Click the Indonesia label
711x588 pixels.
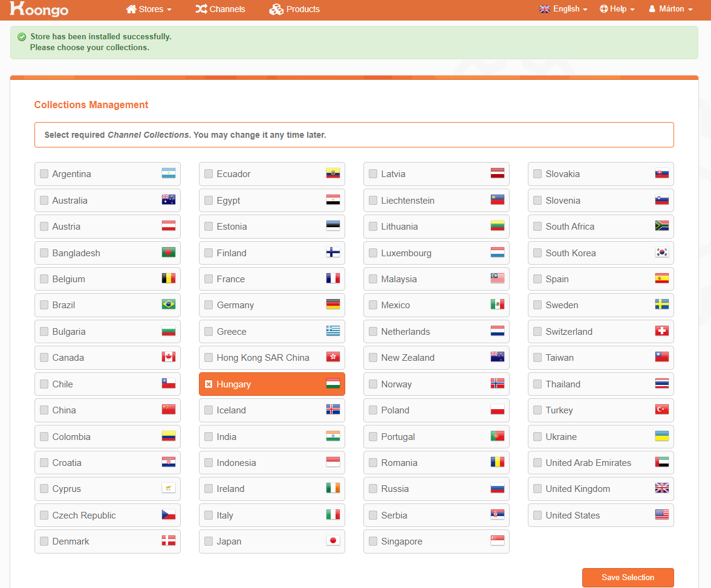pos(236,462)
